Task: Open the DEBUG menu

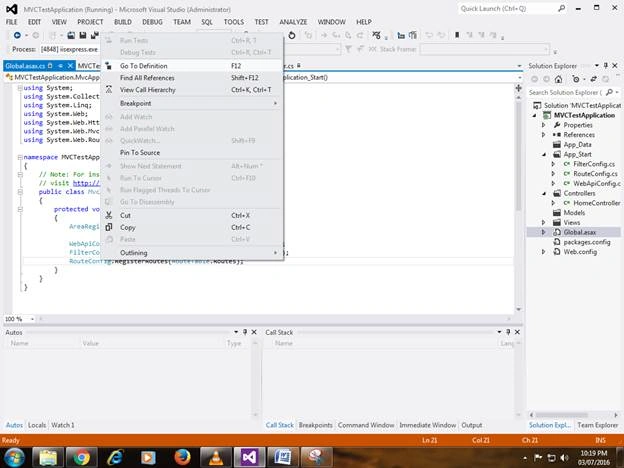Action: 152,22
